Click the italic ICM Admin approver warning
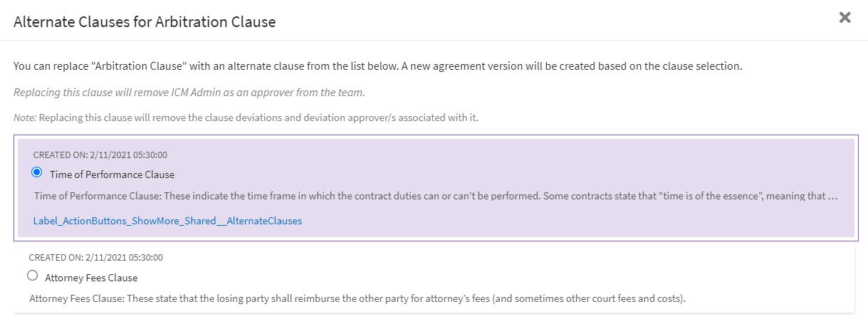 (x=189, y=93)
